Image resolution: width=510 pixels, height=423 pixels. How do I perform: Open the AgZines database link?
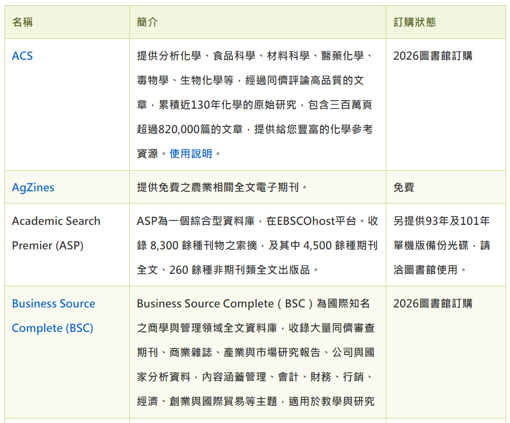[33, 187]
